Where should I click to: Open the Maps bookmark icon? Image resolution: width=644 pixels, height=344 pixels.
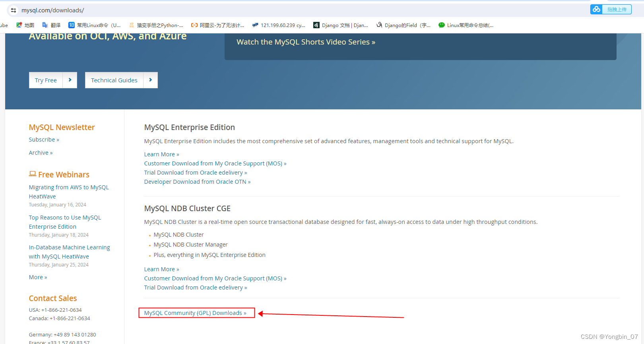click(19, 25)
